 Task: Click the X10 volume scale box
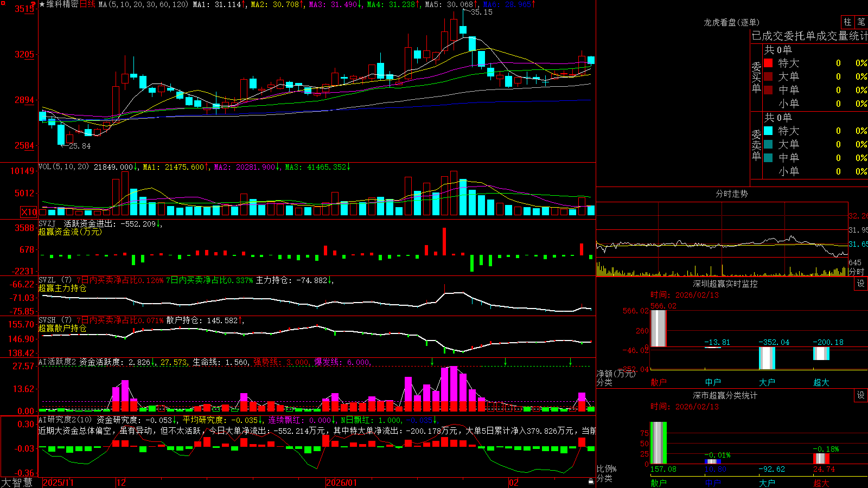[x=29, y=212]
